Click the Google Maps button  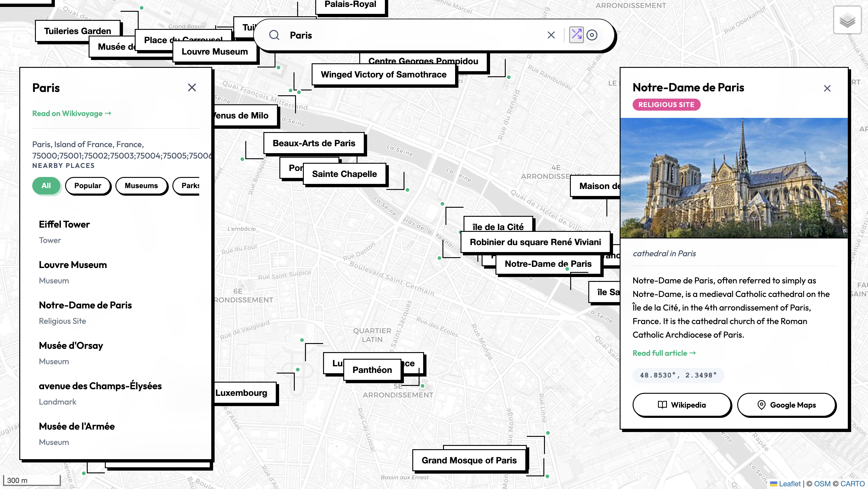[786, 405]
